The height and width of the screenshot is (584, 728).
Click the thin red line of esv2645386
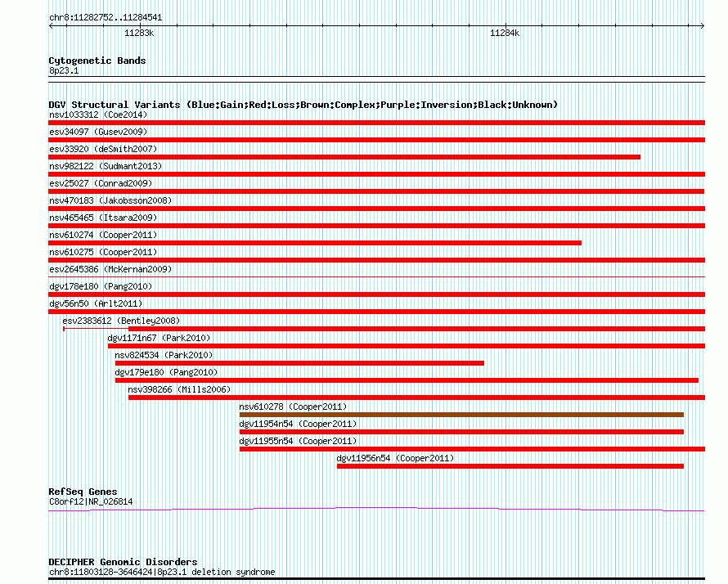point(376,277)
